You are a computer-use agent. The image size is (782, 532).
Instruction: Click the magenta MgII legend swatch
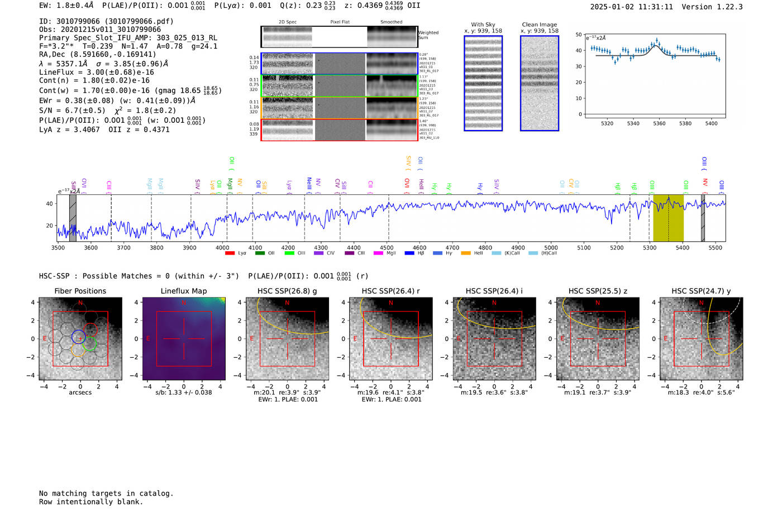pos(379,253)
